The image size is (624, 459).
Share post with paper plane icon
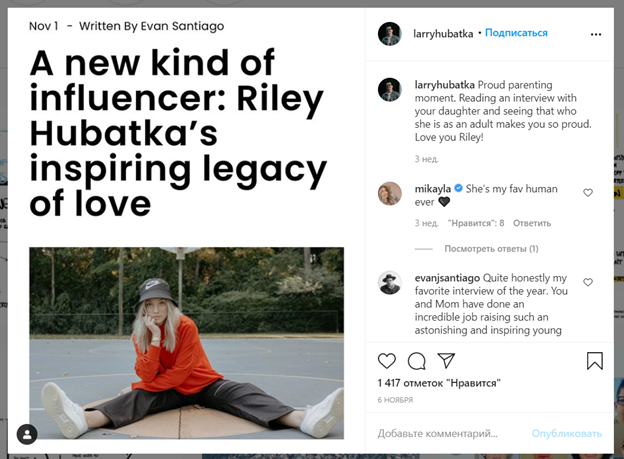tap(446, 360)
